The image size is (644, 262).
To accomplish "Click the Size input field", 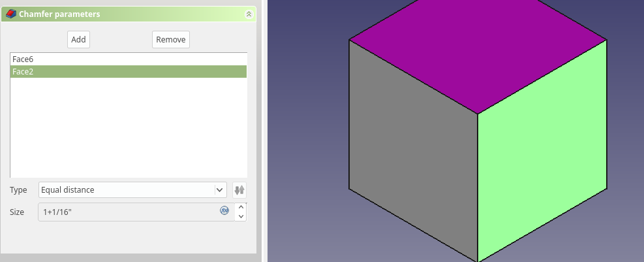I will pos(136,212).
